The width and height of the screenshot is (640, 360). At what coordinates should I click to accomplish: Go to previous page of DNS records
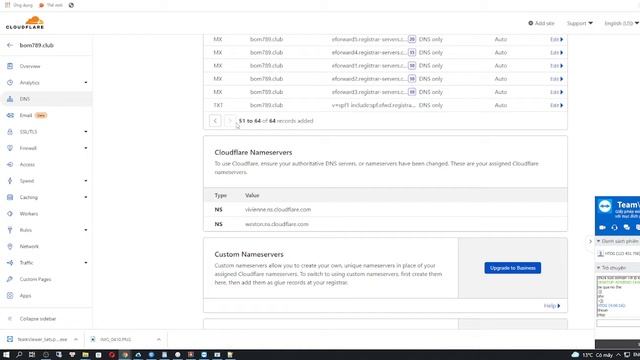215,121
